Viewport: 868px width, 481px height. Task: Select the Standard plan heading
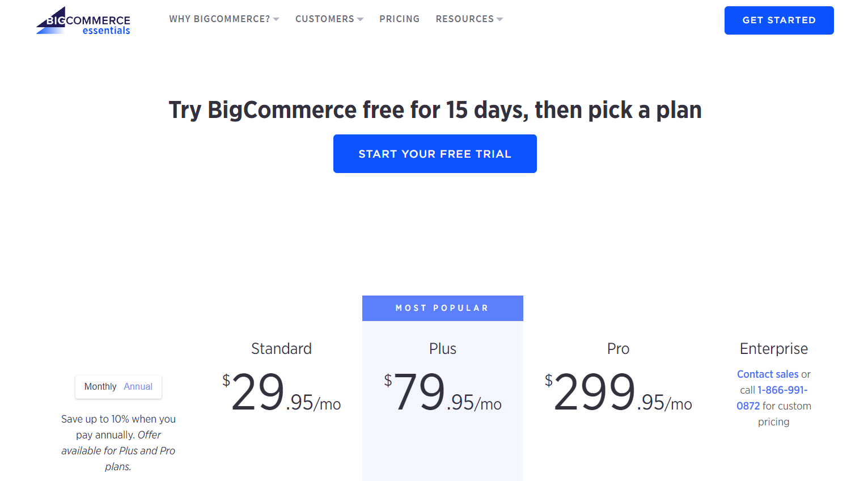point(281,348)
